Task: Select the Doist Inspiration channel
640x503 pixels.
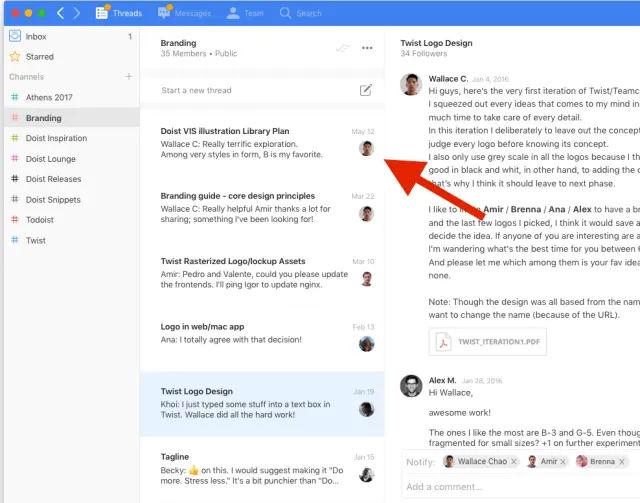Action: (x=57, y=138)
